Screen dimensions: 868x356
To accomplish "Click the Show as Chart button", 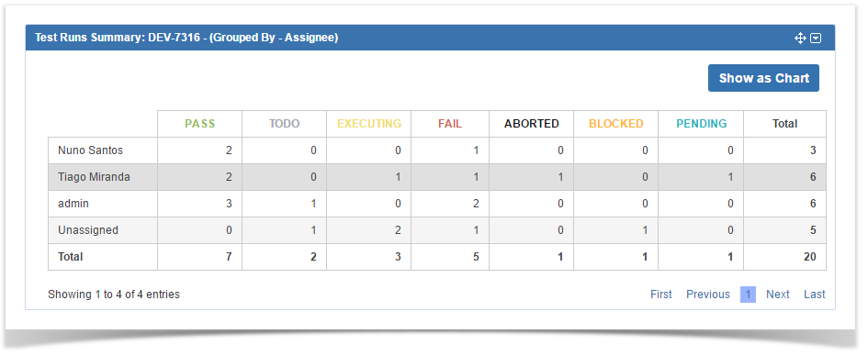I will [x=763, y=78].
